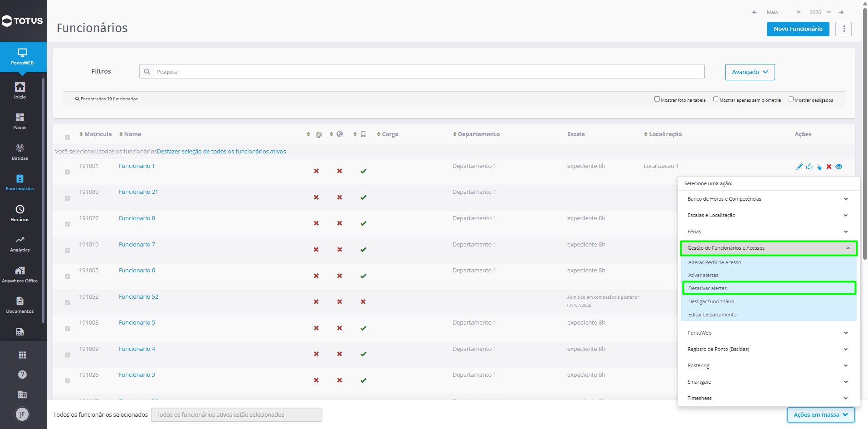This screenshot has height=429, width=868.
Task: Open the Avançado filter dropdown
Action: (750, 72)
